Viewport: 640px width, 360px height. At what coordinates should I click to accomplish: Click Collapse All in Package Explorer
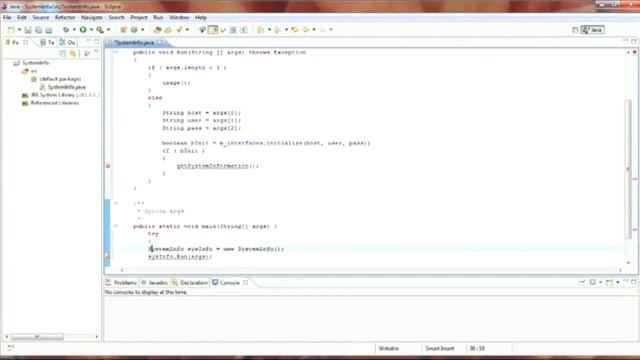(62, 53)
